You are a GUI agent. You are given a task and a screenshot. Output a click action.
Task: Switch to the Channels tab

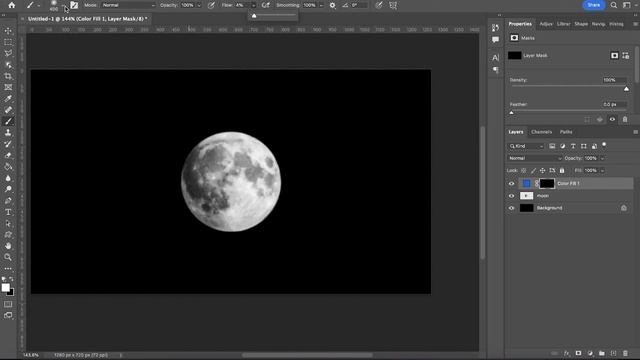[x=541, y=132]
